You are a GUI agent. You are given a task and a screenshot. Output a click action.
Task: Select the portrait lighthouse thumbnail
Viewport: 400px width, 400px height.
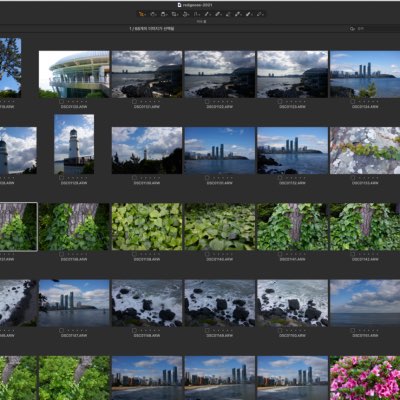[74, 144]
